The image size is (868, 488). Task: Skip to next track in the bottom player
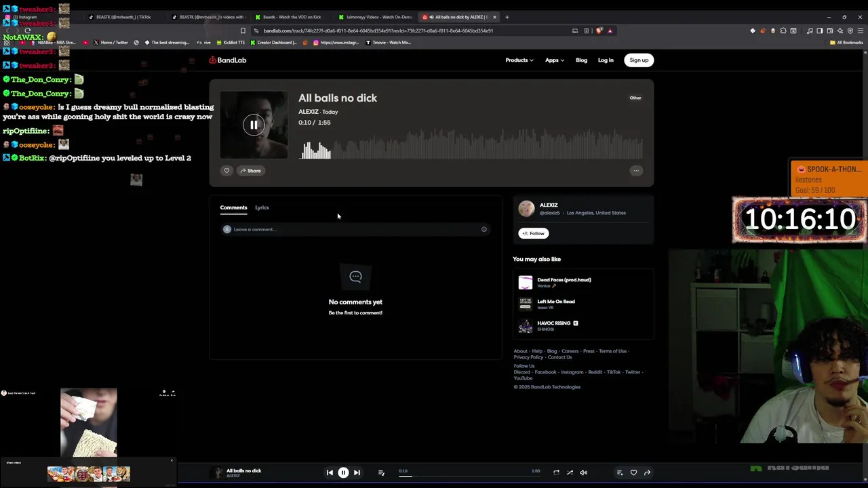357,472
